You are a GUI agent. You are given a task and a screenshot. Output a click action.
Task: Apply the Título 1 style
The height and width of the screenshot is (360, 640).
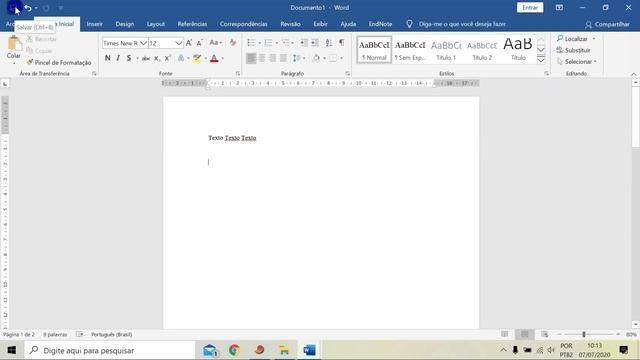click(446, 50)
